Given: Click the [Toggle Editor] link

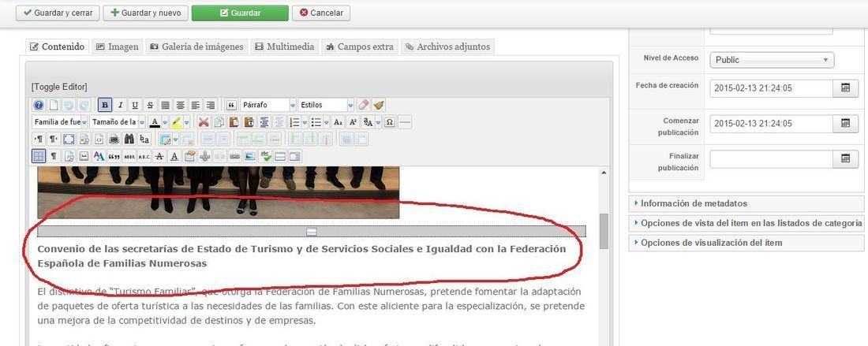Looking at the screenshot, I should [59, 87].
